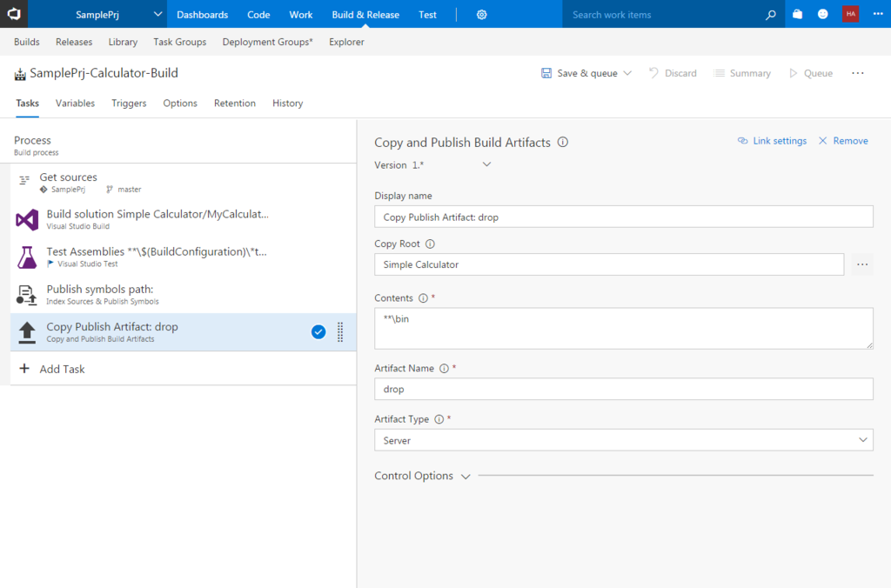Click the task info icon beside Copy and Publish Build Artifacts
Image resolution: width=891 pixels, height=588 pixels.
(x=563, y=142)
